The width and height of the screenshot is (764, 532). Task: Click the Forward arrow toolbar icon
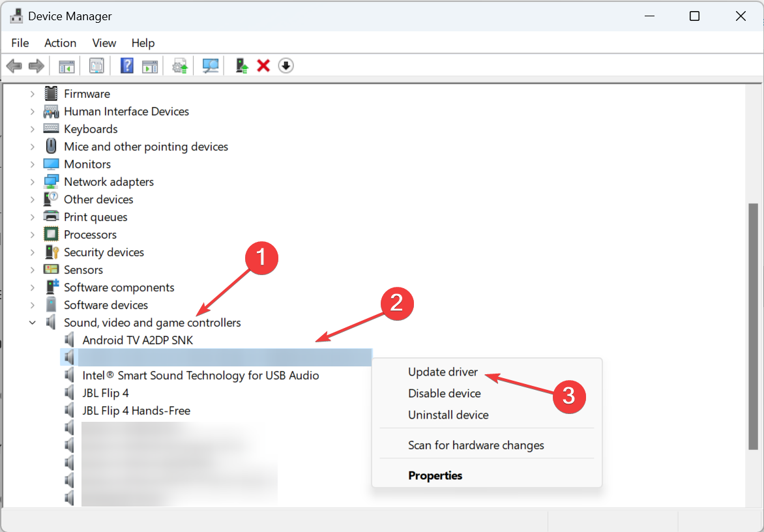tap(37, 66)
